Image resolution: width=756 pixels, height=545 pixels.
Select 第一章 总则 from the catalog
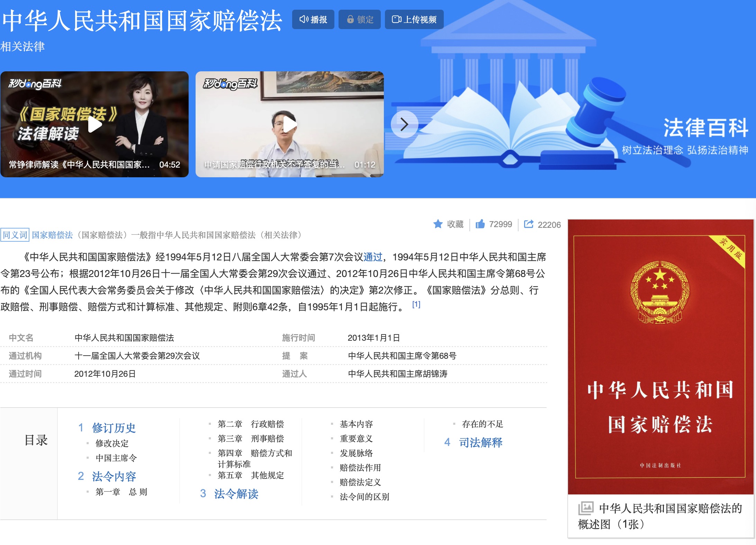[122, 491]
